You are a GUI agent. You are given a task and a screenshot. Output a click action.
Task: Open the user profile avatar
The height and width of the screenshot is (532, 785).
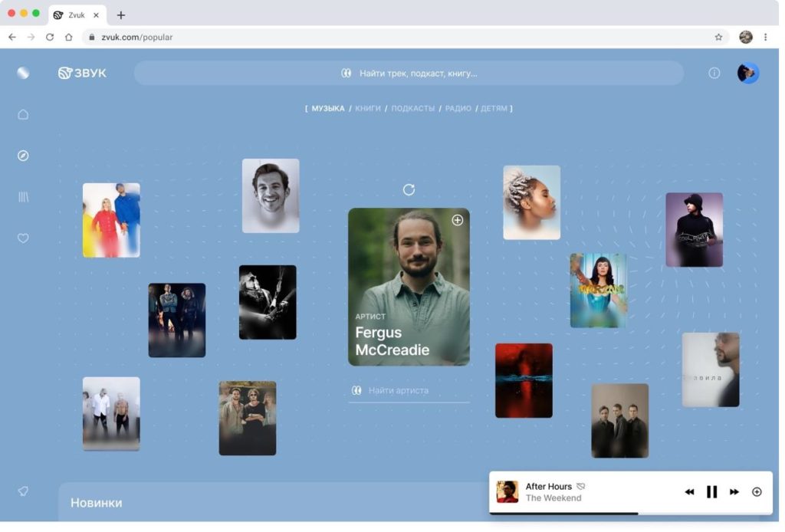(747, 73)
